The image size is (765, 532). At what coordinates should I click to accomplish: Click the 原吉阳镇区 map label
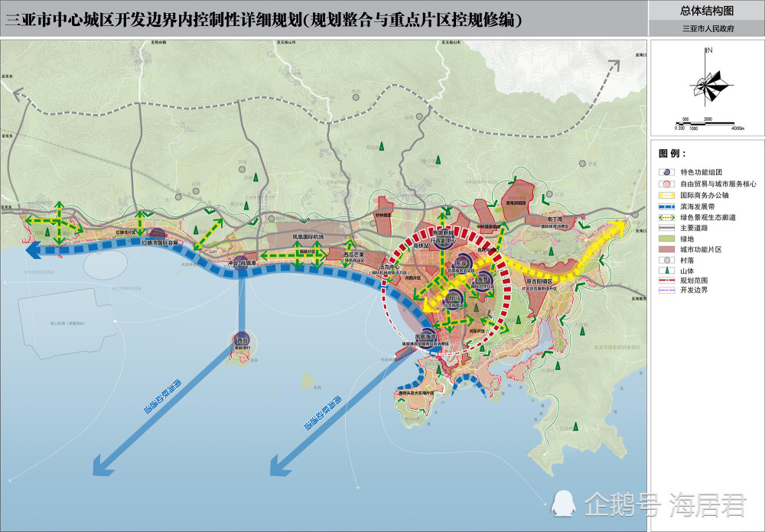pos(539,281)
